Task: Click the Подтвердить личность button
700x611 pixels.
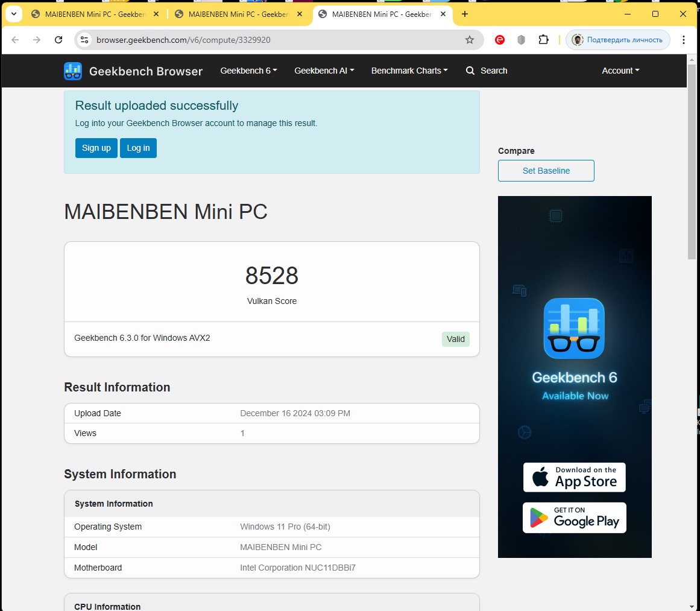Action: 618,40
